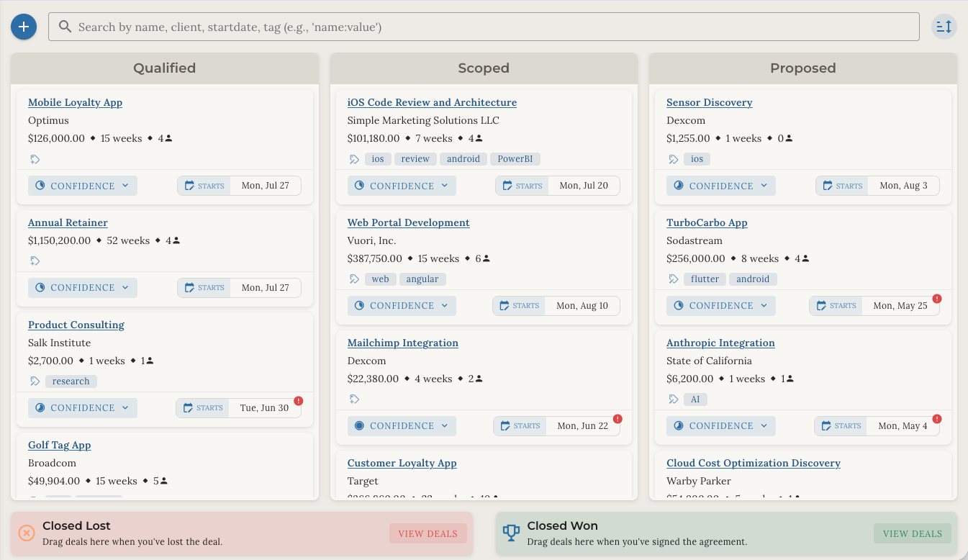Click the tag icon on Annual Retainer card

pyautogui.click(x=35, y=261)
